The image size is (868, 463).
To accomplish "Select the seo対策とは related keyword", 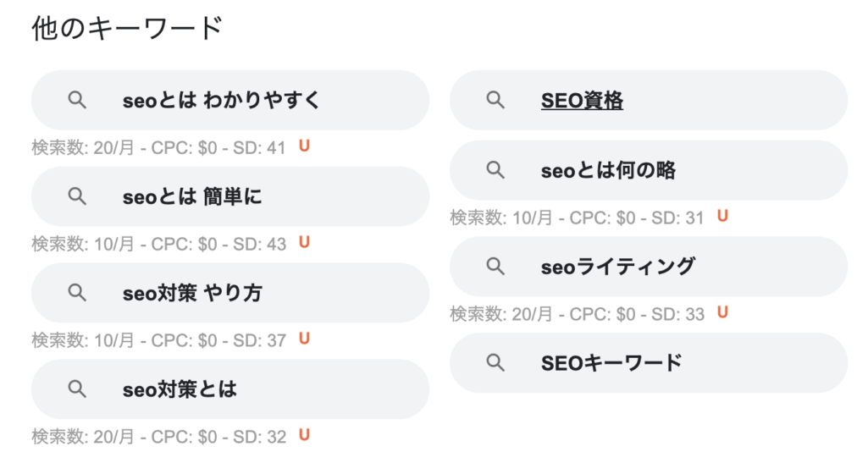I will click(180, 389).
